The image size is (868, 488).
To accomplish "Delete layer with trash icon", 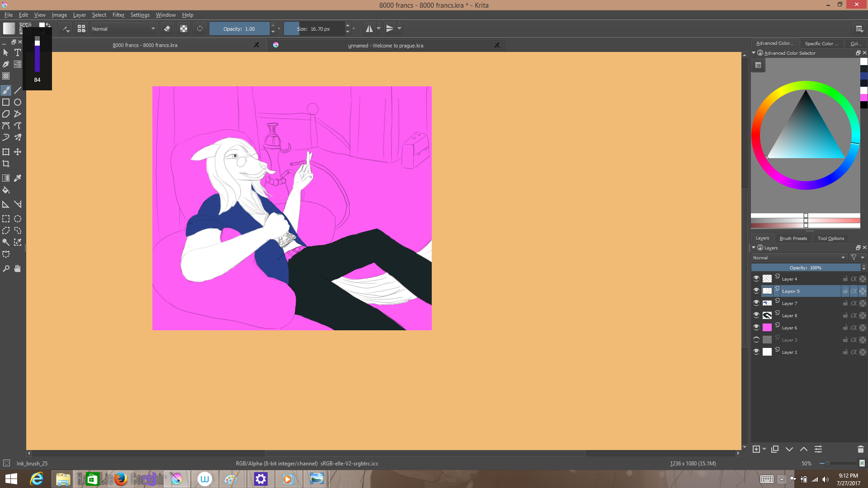I will (860, 449).
